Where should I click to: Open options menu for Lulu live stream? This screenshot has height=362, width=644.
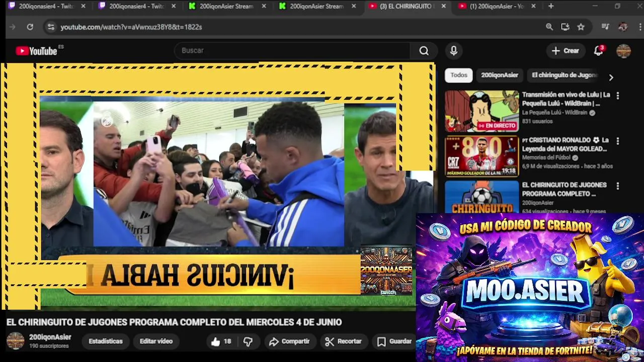coord(618,96)
